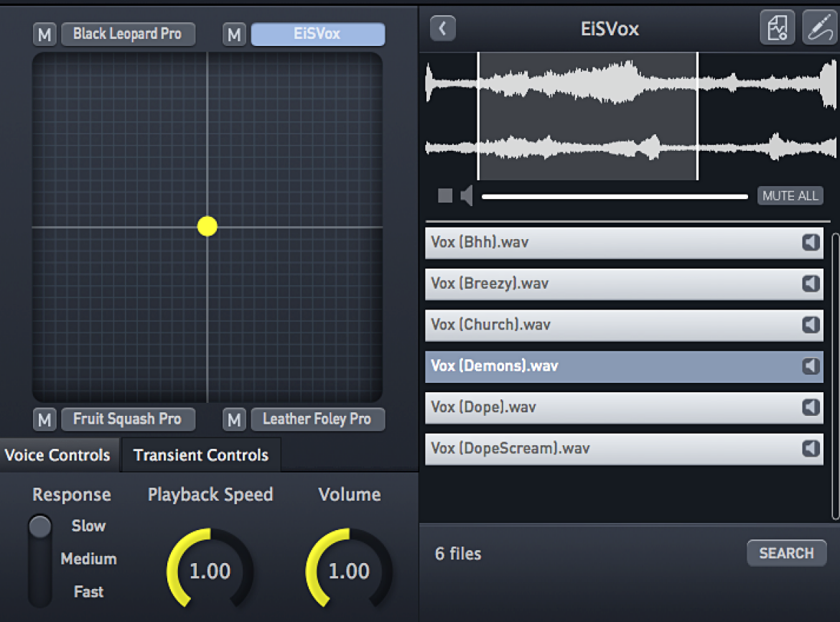Preview Vox (Breezy).wav with its speaker icon

pyautogui.click(x=811, y=284)
